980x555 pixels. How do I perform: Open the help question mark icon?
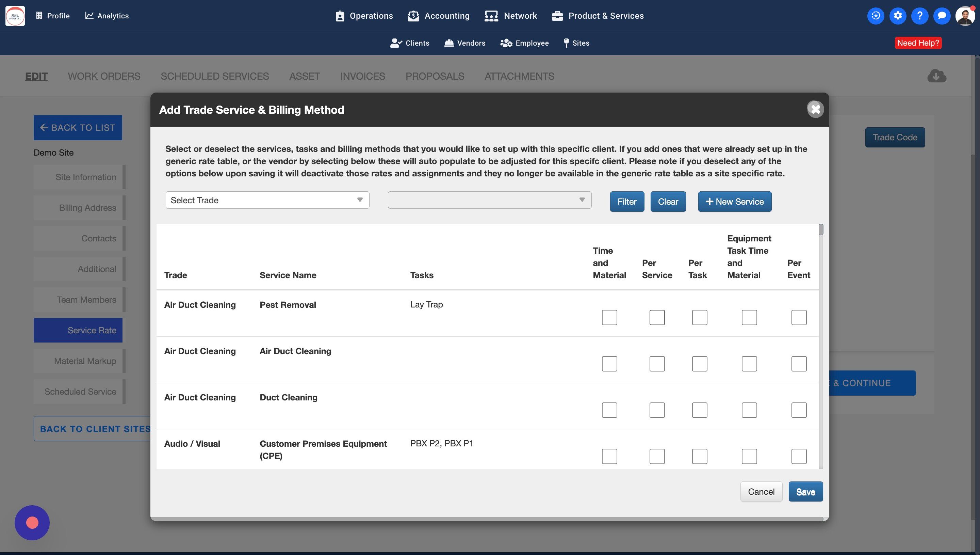point(919,16)
